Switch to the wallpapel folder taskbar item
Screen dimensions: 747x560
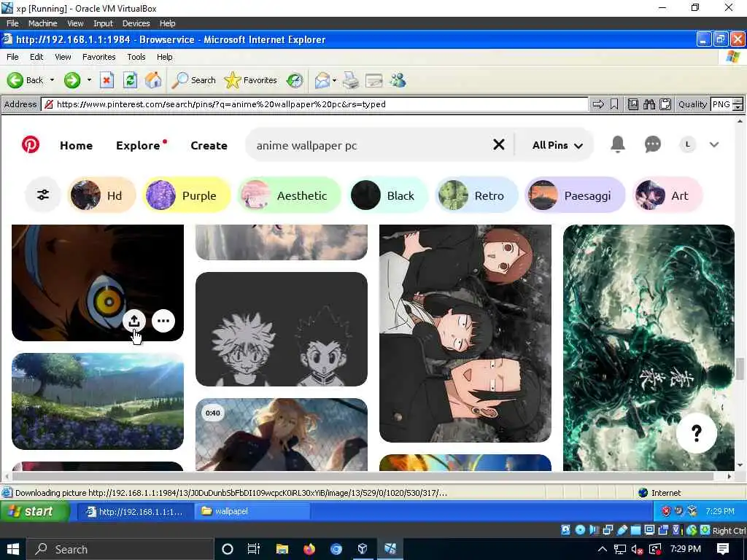(x=252, y=511)
